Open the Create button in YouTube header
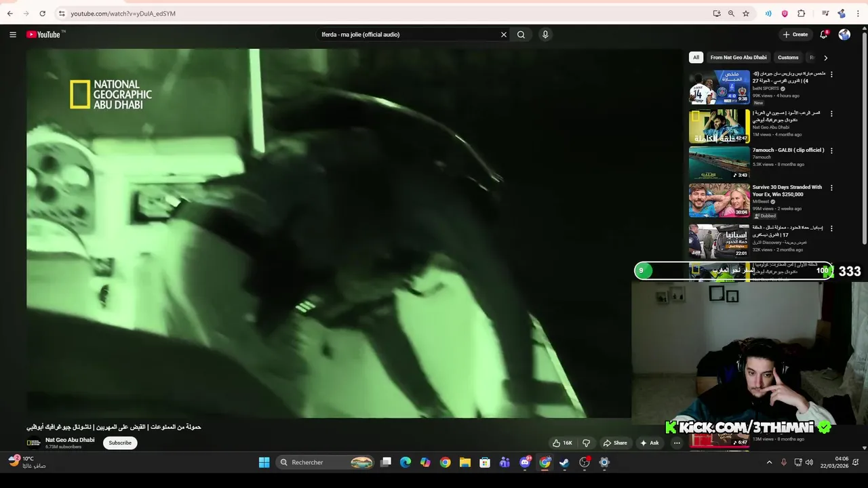This screenshot has height=488, width=868. 795,35
